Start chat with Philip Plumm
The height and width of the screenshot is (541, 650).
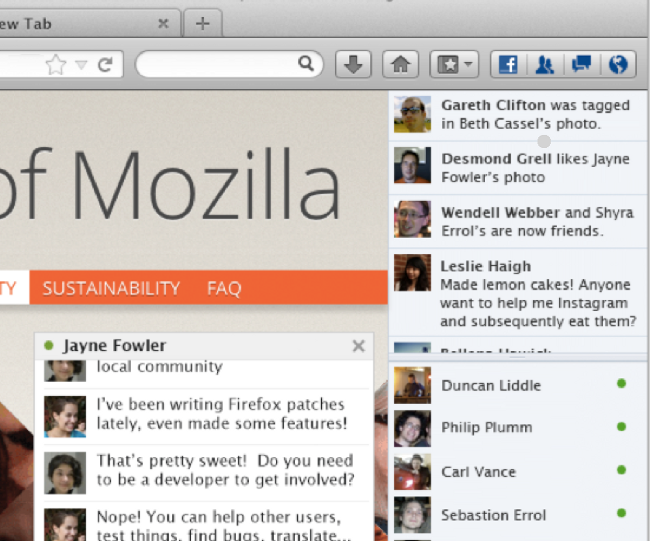(x=518, y=428)
